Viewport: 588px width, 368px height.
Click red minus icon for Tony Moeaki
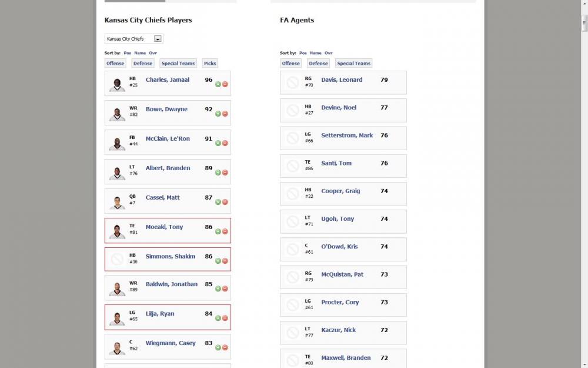(225, 231)
